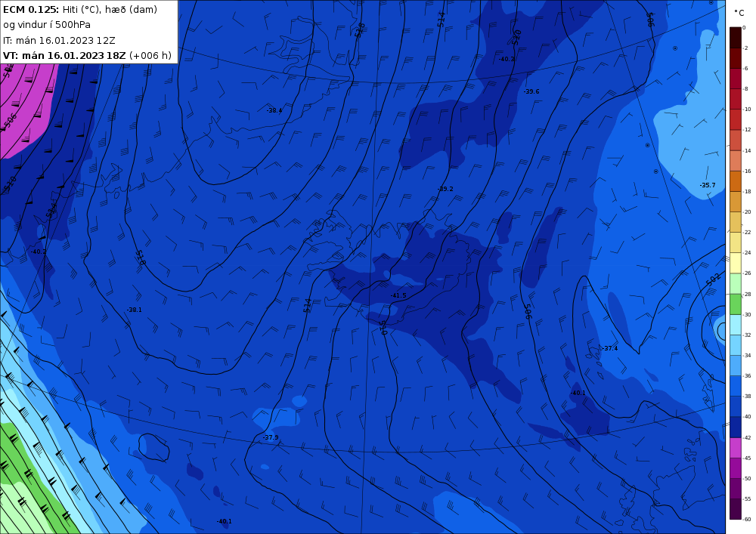Click the 'og vindur í 500hPa' line
Image resolution: width=756 pixels, height=534 pixels.
point(47,25)
